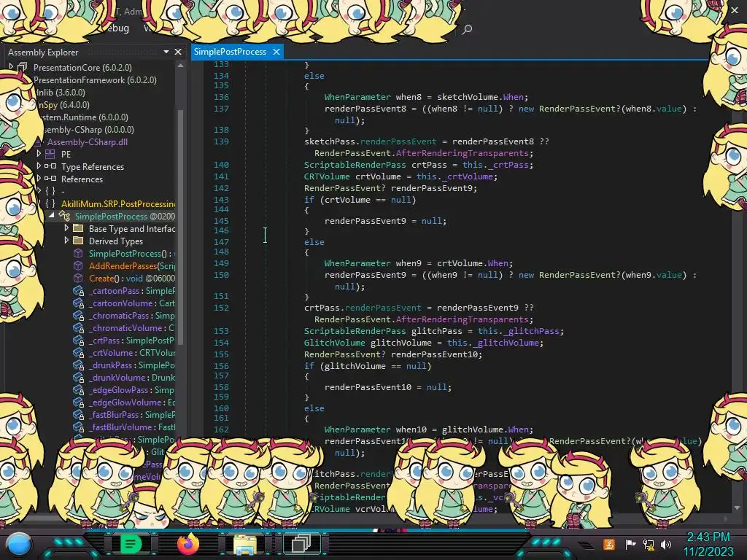747x560 pixels.
Task: Select the Assembly-CSharp.dll tree row
Action: pos(88,142)
